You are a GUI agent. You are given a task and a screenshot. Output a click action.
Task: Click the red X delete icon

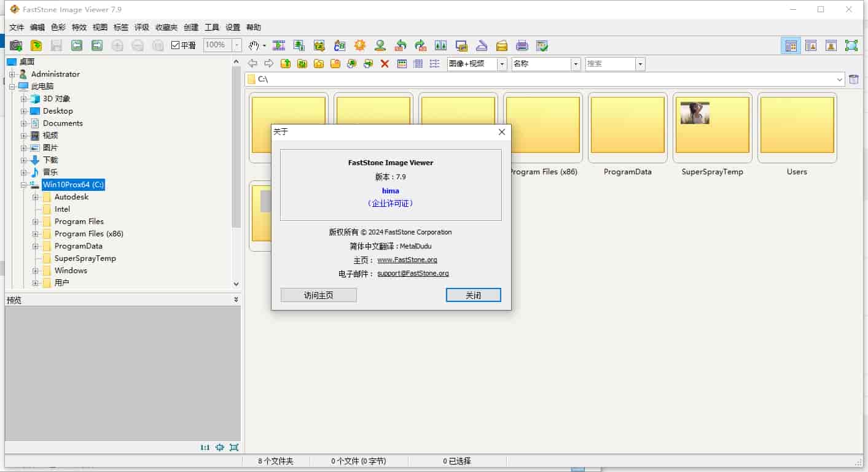(385, 64)
